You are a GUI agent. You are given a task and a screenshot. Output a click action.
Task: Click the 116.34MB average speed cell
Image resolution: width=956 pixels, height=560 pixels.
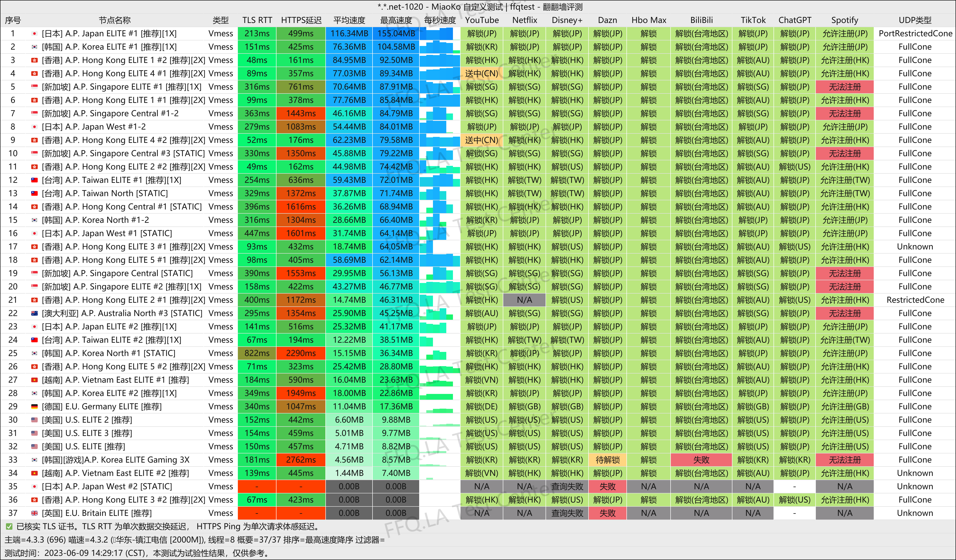(349, 34)
